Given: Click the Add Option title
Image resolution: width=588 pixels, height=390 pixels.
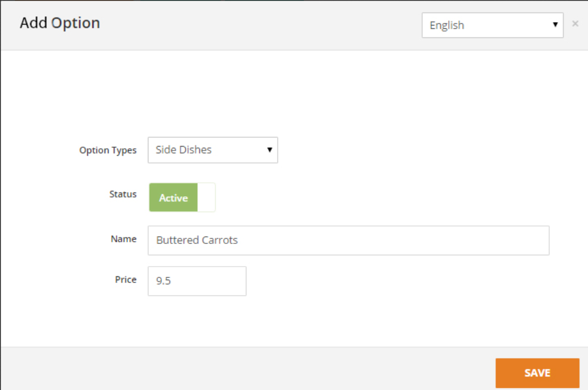Looking at the screenshot, I should [59, 23].
